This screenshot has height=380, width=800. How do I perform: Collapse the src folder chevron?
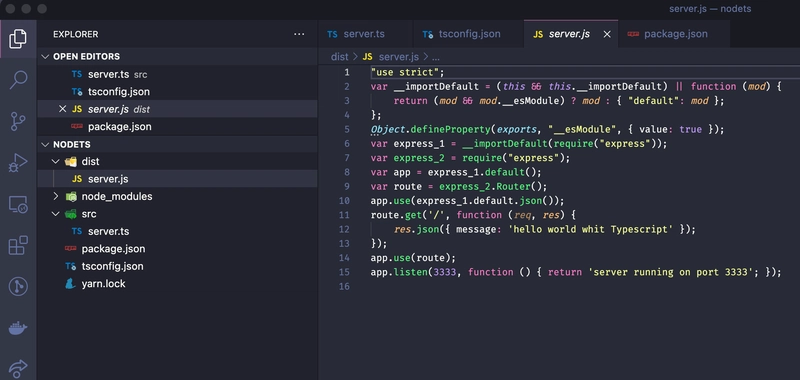pos(56,214)
